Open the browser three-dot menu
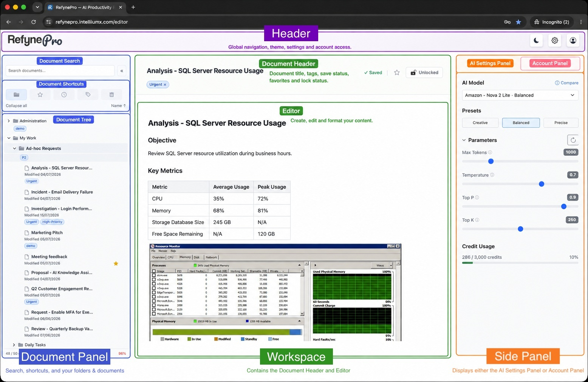 coord(581,22)
